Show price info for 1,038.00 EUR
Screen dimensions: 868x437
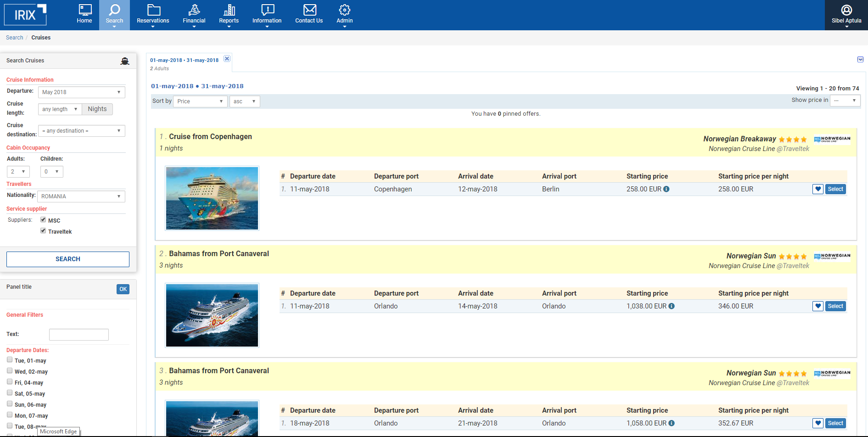point(672,306)
